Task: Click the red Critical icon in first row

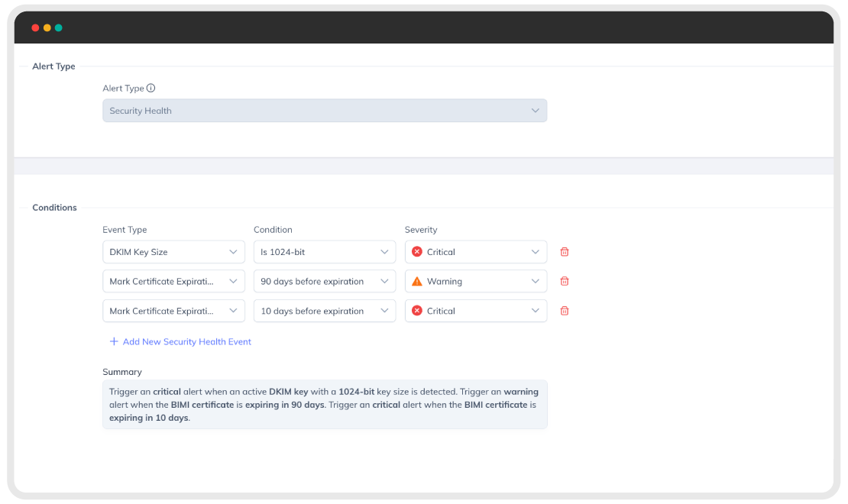Action: click(417, 252)
